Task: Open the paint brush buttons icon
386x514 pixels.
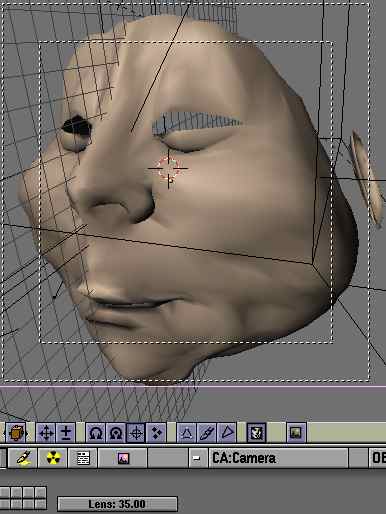Action: [23, 458]
